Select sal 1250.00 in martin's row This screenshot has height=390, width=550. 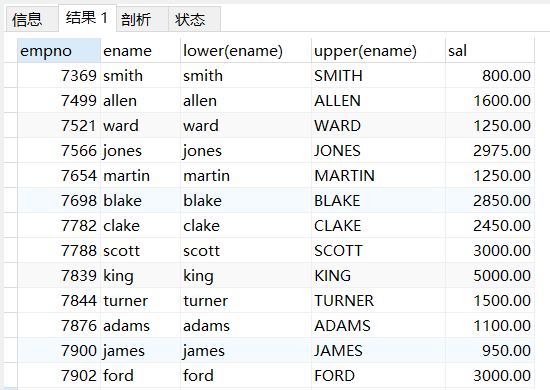490,176
